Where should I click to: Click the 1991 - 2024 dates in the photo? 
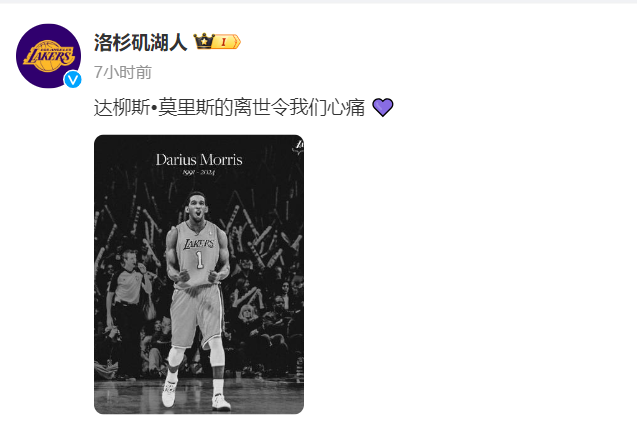199,173
